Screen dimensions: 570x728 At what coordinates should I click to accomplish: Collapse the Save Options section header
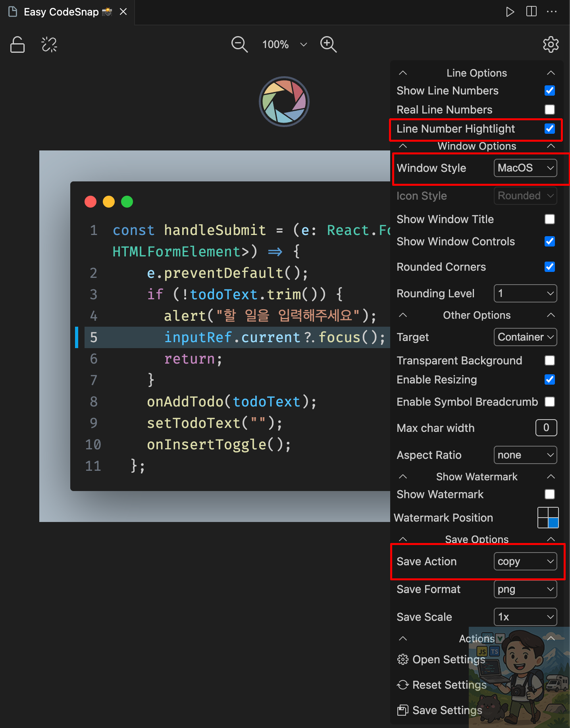(477, 539)
